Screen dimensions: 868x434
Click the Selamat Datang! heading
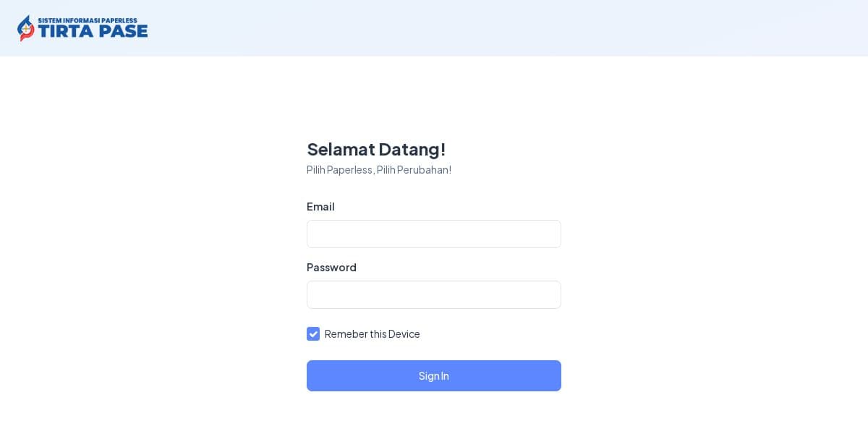click(376, 150)
